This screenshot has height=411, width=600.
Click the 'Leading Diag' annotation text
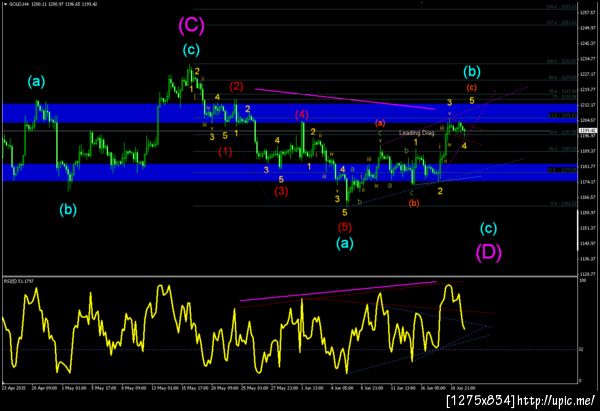[x=417, y=133]
